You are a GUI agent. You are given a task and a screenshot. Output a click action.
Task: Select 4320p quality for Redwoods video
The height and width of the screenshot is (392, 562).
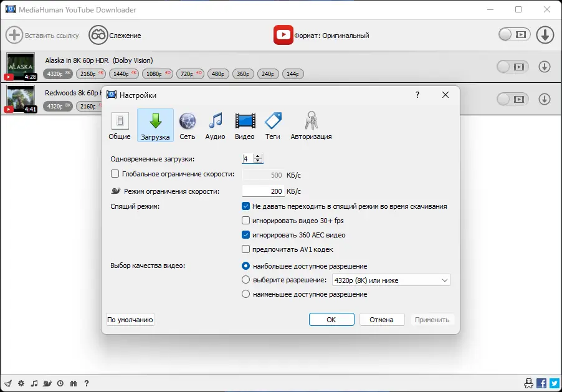coord(58,106)
